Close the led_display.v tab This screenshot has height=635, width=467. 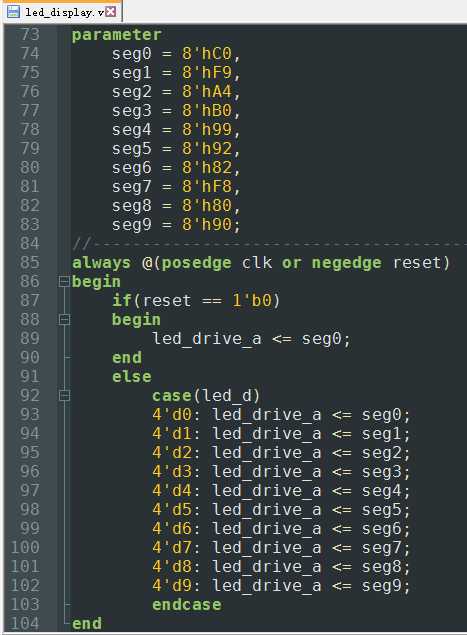coord(110,11)
